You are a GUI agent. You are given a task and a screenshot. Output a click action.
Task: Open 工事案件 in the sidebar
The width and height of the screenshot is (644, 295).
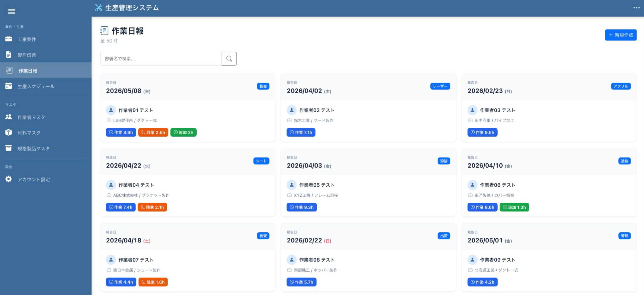[46, 39]
